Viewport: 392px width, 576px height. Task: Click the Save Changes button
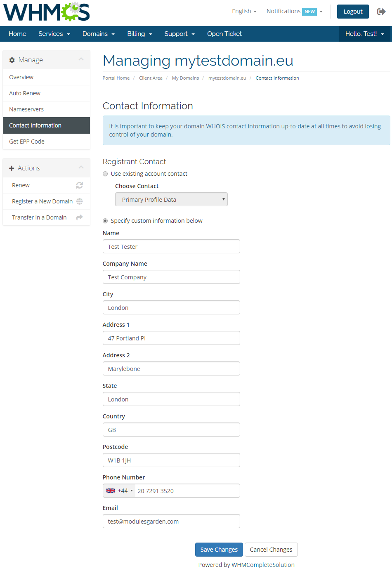[x=219, y=550]
